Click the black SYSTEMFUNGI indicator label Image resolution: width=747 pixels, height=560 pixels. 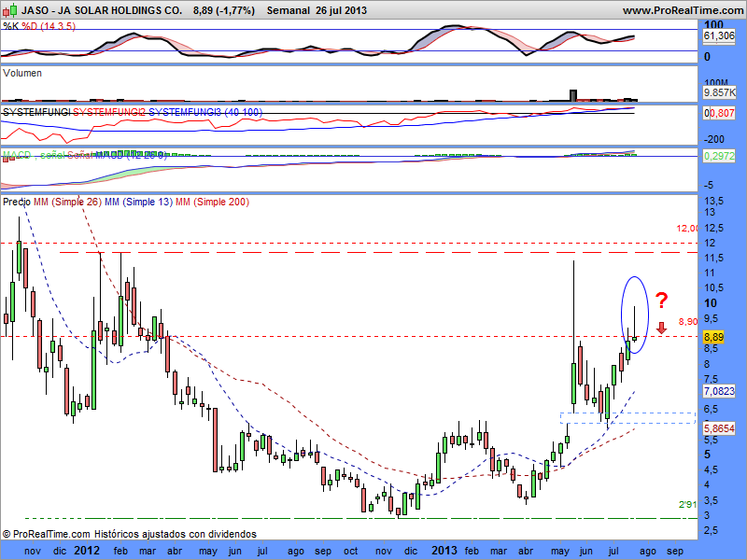click(36, 112)
